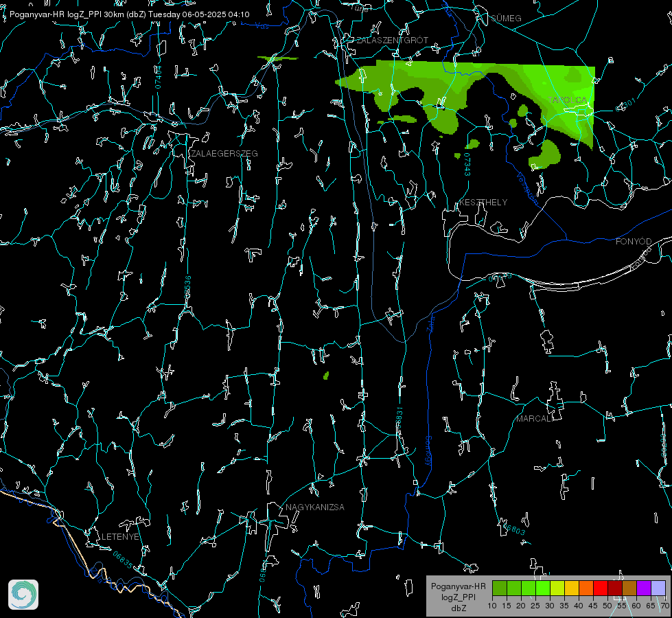This screenshot has height=618, width=672.
Task: Click the small isolated green radar echo
Action: (x=326, y=376)
